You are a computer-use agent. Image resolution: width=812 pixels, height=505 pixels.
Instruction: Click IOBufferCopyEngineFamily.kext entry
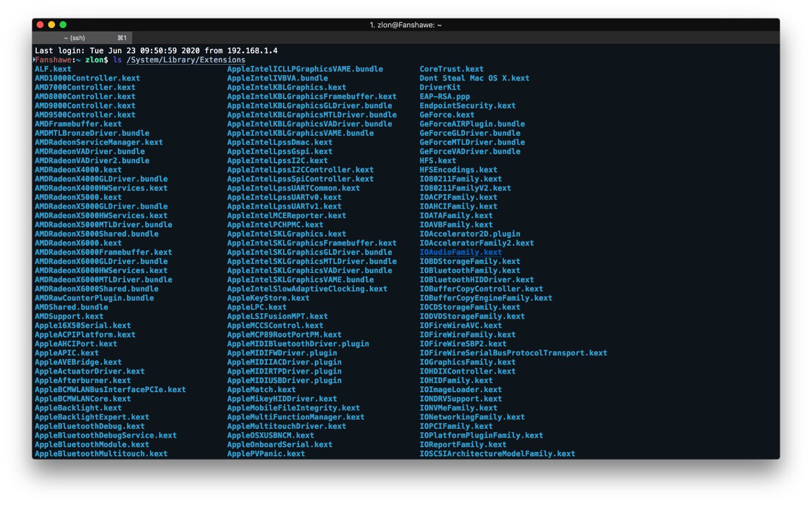coord(486,298)
